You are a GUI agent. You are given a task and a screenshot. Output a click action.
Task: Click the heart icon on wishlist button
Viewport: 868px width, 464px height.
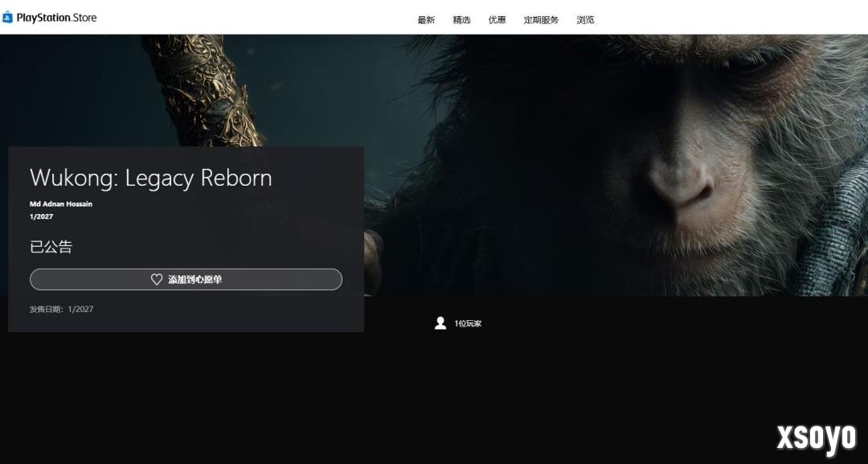click(x=157, y=280)
